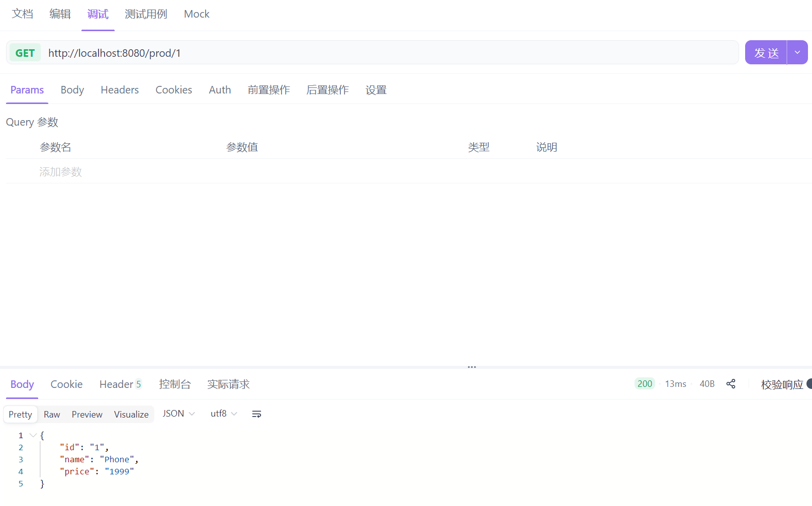Click the 40B response size
The height and width of the screenshot is (506, 812).
point(707,384)
